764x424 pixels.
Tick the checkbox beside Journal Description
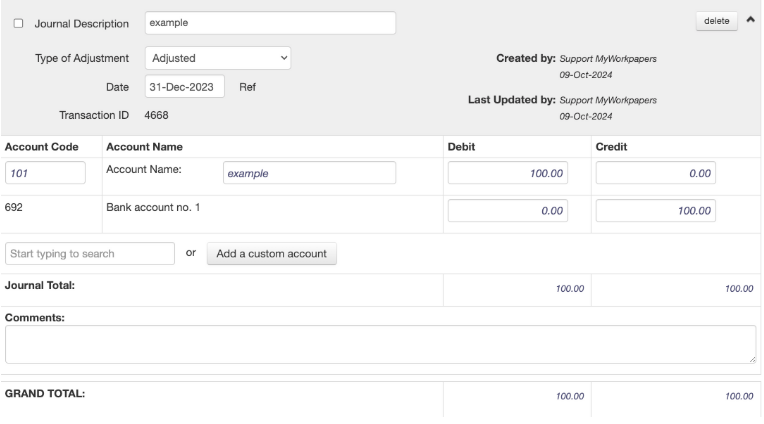click(x=19, y=23)
